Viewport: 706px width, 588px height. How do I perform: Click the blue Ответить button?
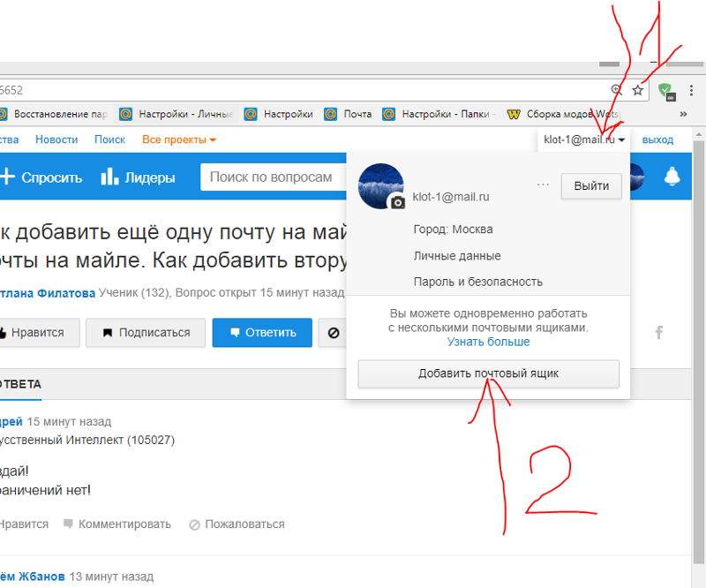(x=262, y=333)
